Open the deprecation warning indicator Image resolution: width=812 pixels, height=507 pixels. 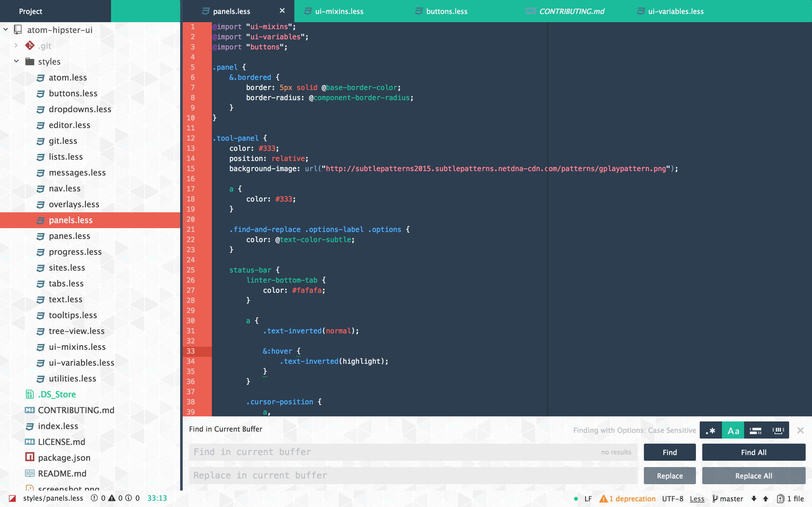pos(627,499)
